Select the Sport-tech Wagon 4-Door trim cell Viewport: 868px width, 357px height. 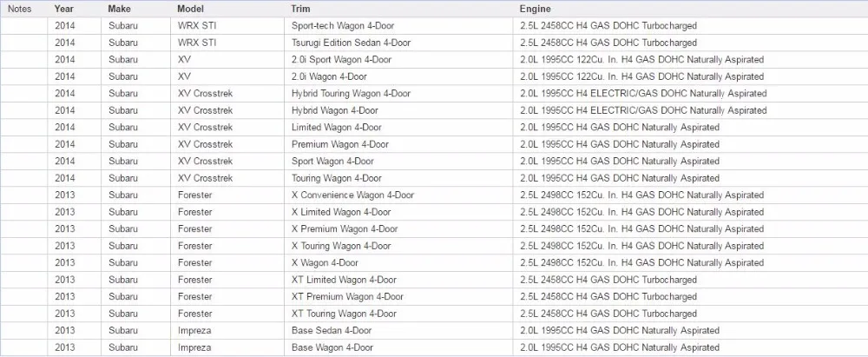coord(399,26)
